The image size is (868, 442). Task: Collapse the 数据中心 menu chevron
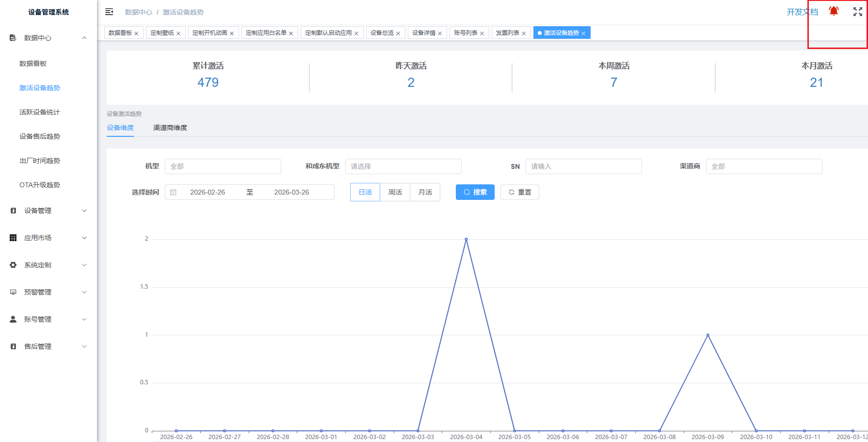pos(84,38)
